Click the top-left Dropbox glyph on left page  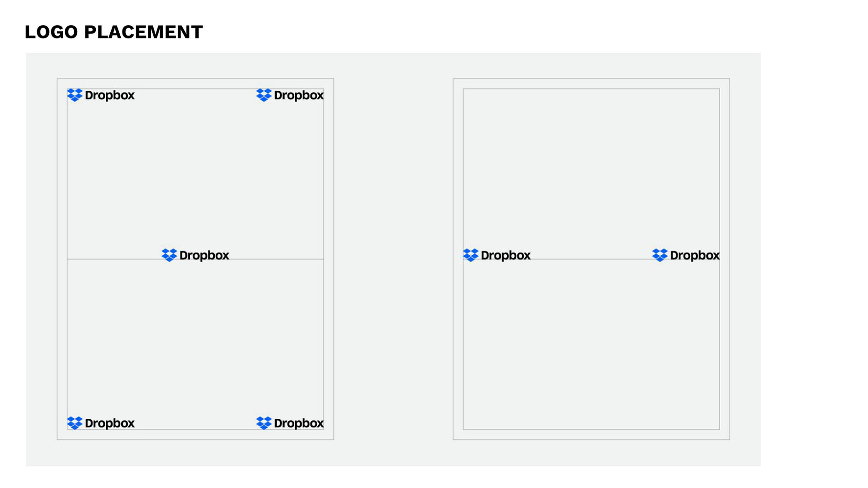point(75,95)
